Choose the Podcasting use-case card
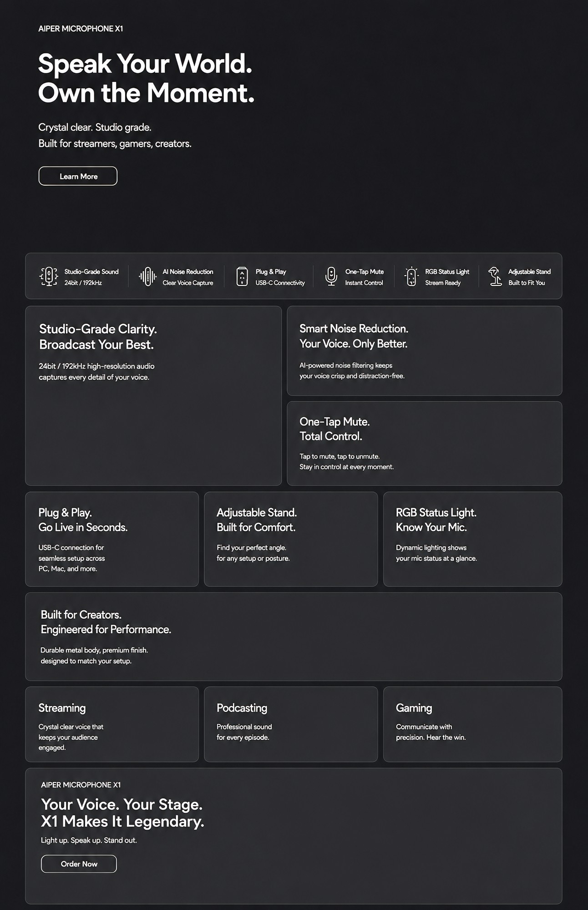Image resolution: width=588 pixels, height=910 pixels. (291, 724)
